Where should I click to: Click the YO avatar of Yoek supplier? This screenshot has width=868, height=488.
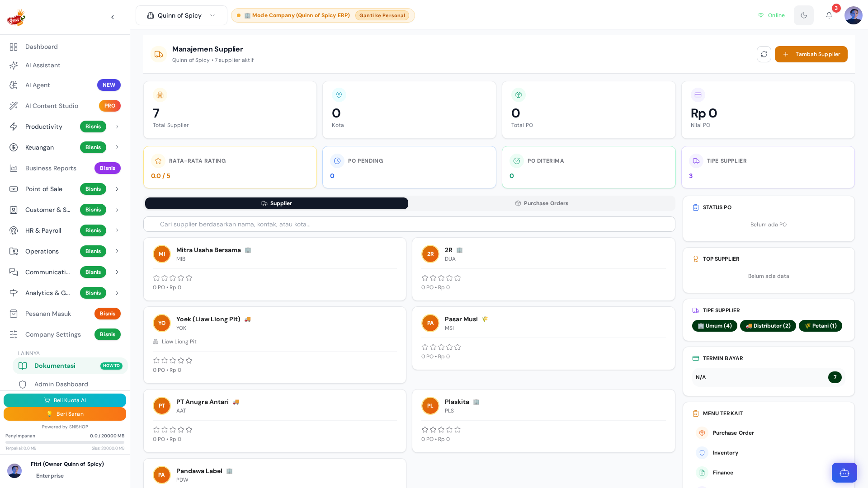click(x=162, y=323)
